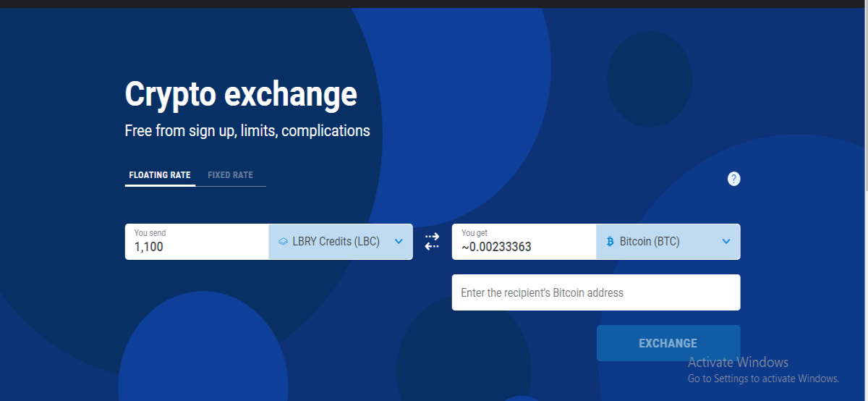Click the Bitcoin symbol icon
This screenshot has height=401, width=868.
[610, 242]
